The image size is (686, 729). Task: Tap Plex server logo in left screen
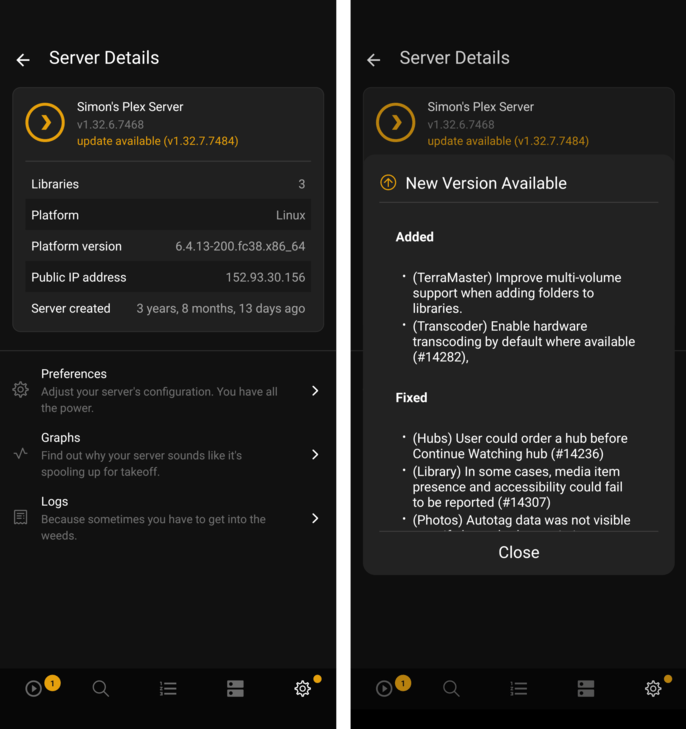point(45,122)
